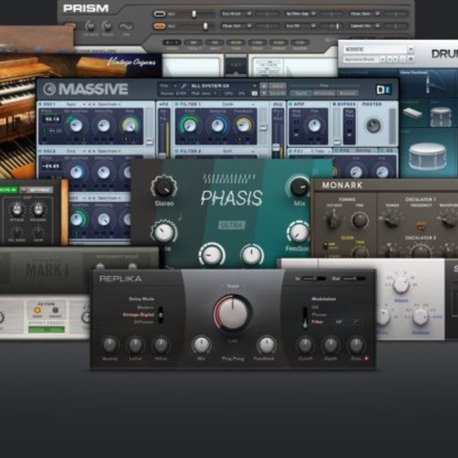Click the first value field in Prism's bottom strip

point(172,43)
